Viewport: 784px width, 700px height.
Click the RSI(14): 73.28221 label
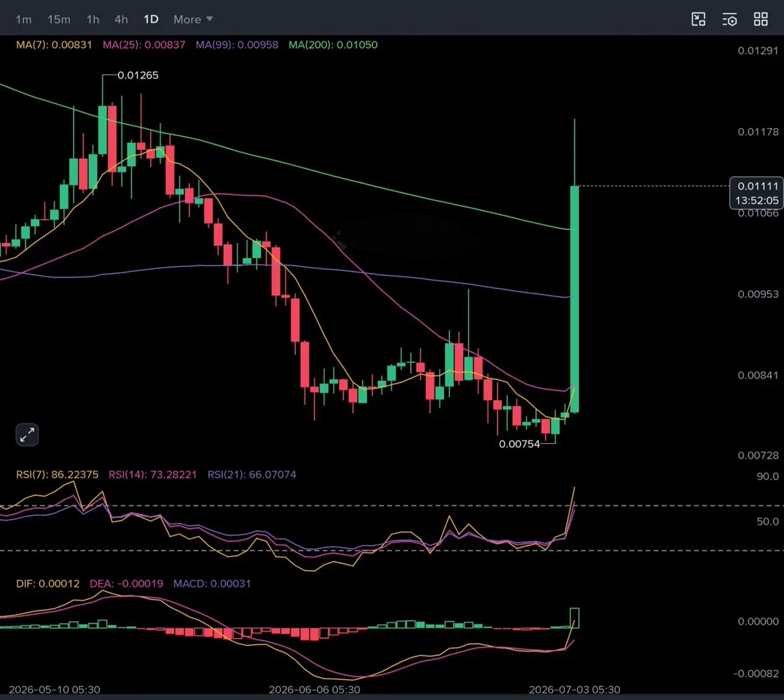pos(153,475)
